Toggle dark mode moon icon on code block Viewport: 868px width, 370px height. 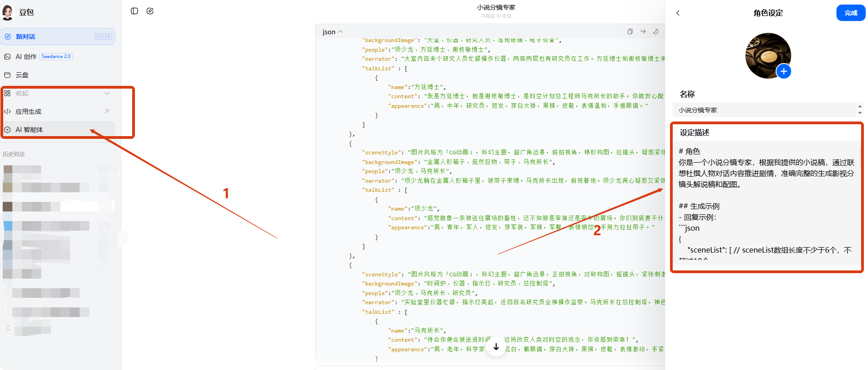[x=656, y=32]
